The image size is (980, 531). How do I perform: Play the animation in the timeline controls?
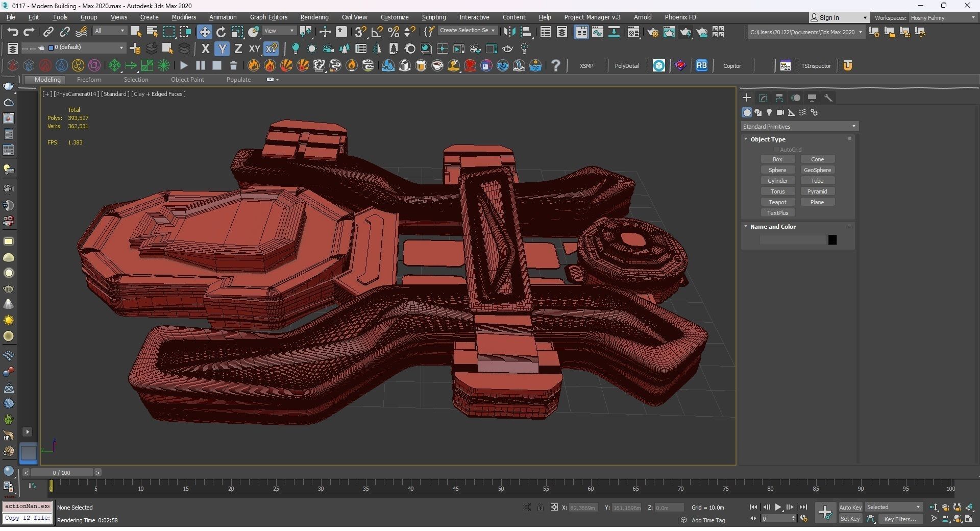[778, 507]
